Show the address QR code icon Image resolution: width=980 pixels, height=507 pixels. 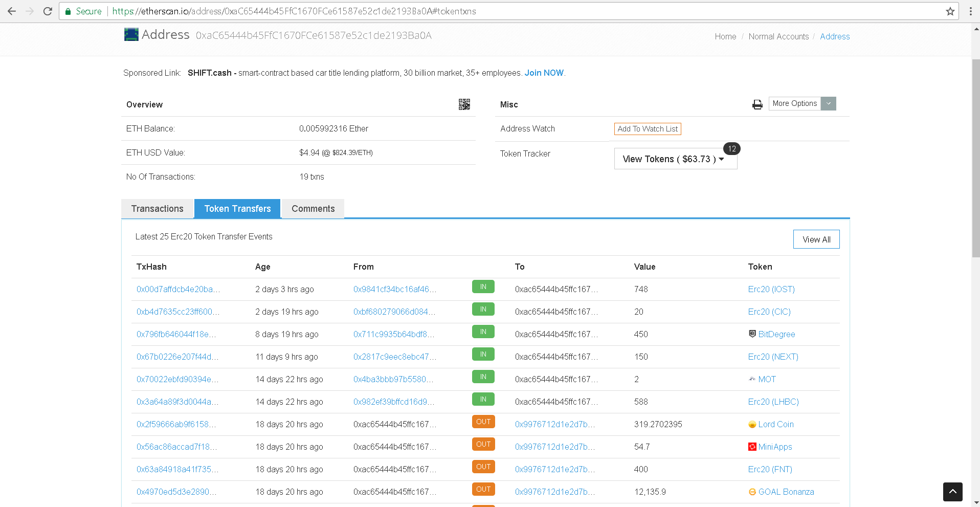click(464, 104)
